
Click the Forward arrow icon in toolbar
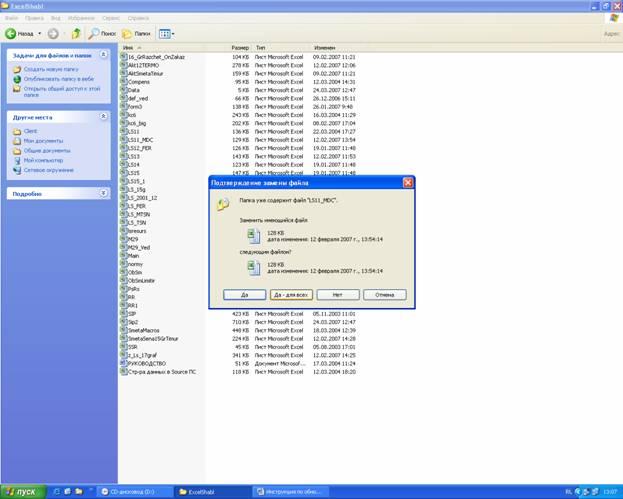tap(52, 33)
